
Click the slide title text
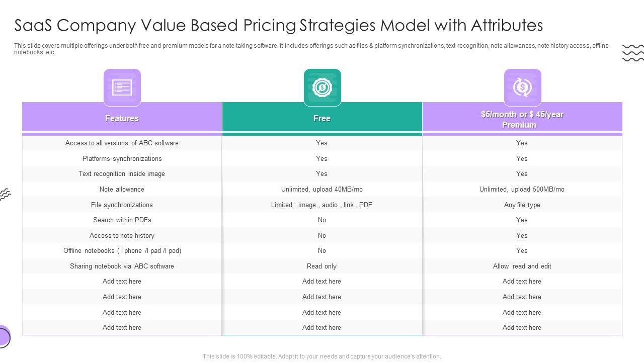tap(279, 25)
